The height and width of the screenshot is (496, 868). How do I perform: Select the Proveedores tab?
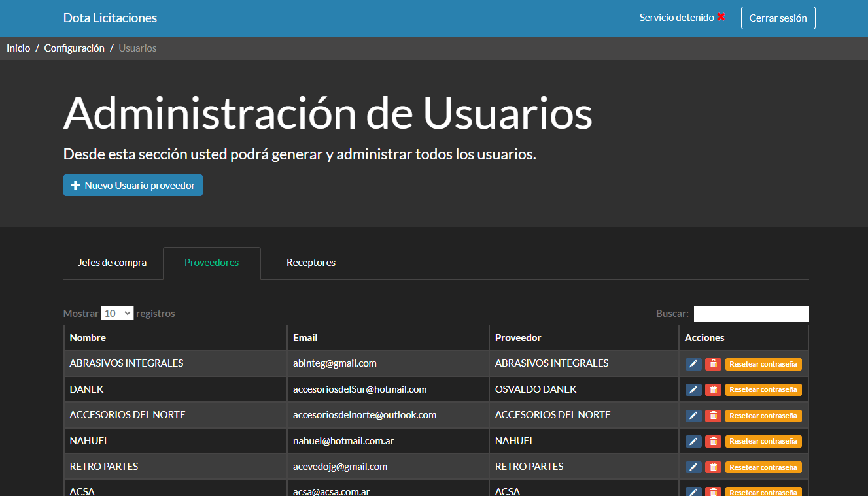[211, 263]
